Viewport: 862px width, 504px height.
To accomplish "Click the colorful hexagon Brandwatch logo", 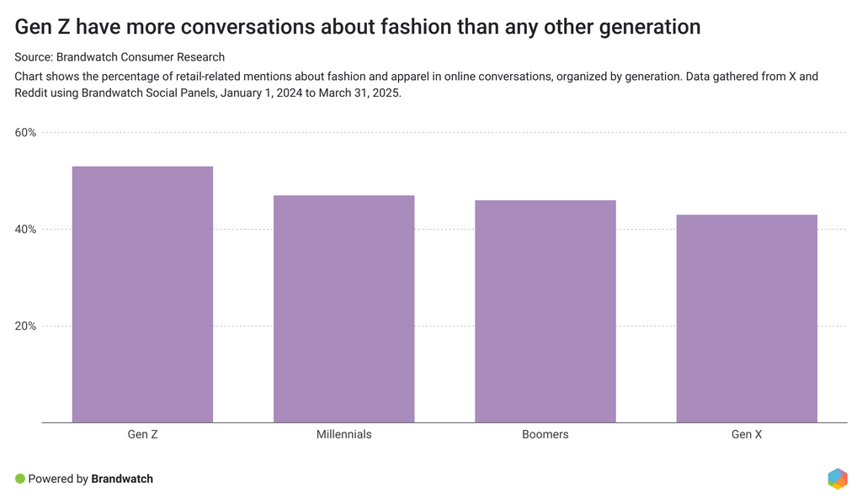I will pos(837,479).
